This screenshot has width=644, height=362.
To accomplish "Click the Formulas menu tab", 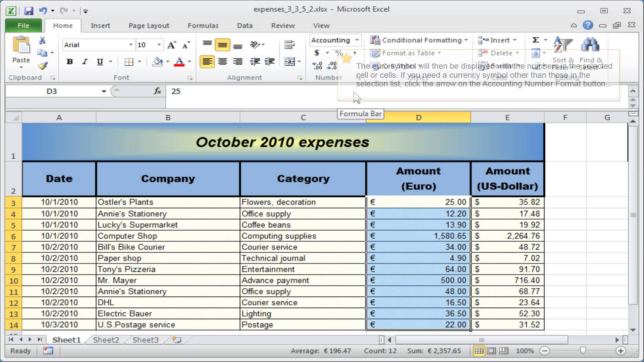I will (x=203, y=25).
